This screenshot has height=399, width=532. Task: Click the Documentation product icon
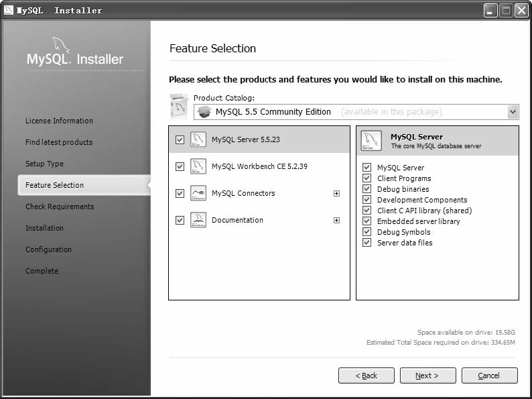198,220
